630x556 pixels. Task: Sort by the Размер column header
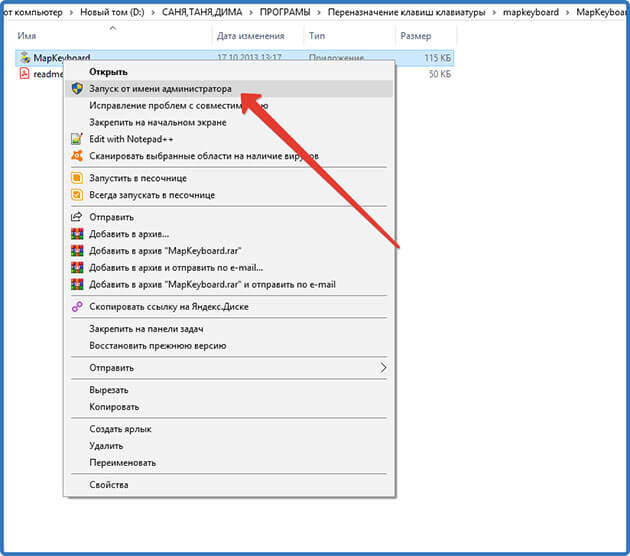pos(415,36)
